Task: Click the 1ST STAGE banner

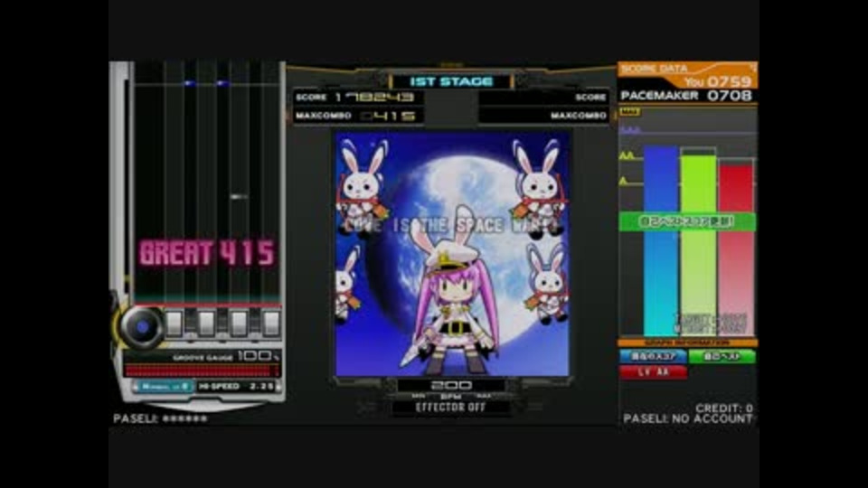Action: (x=451, y=82)
